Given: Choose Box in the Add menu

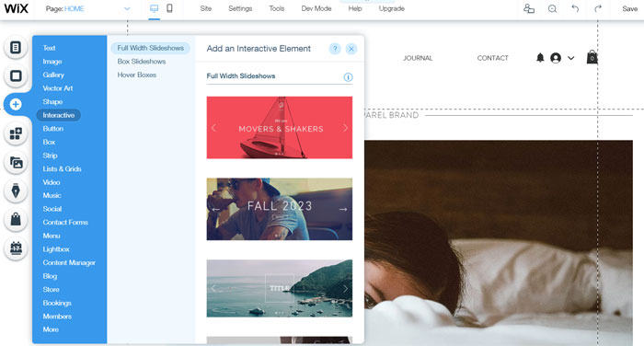Looking at the screenshot, I should pyautogui.click(x=49, y=143).
